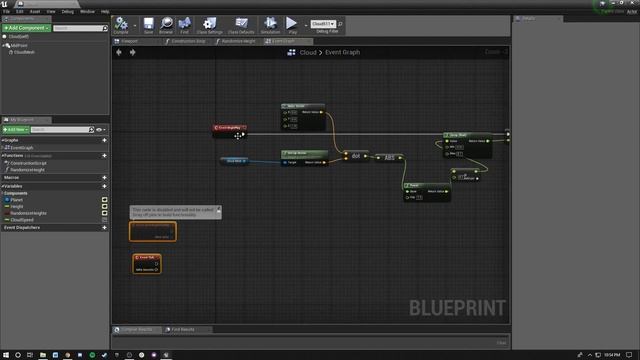Click the Browse toolbar icon
Screen dimensions: 640x360
(166, 25)
